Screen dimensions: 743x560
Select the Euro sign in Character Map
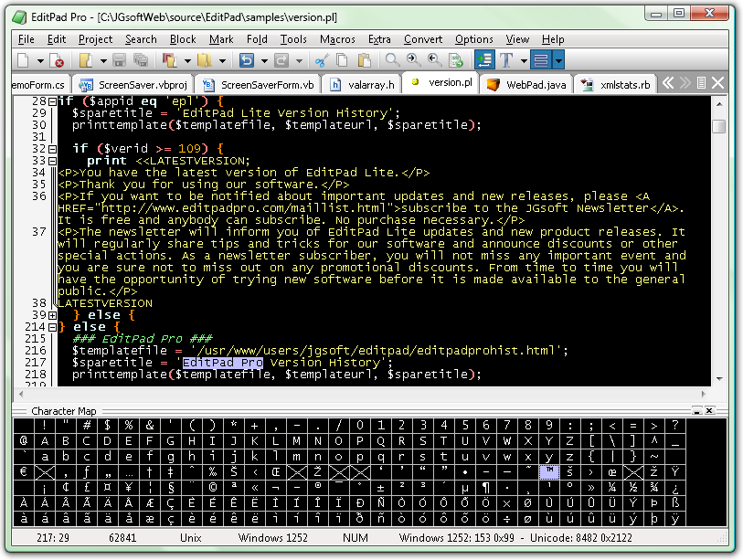tap(24, 472)
